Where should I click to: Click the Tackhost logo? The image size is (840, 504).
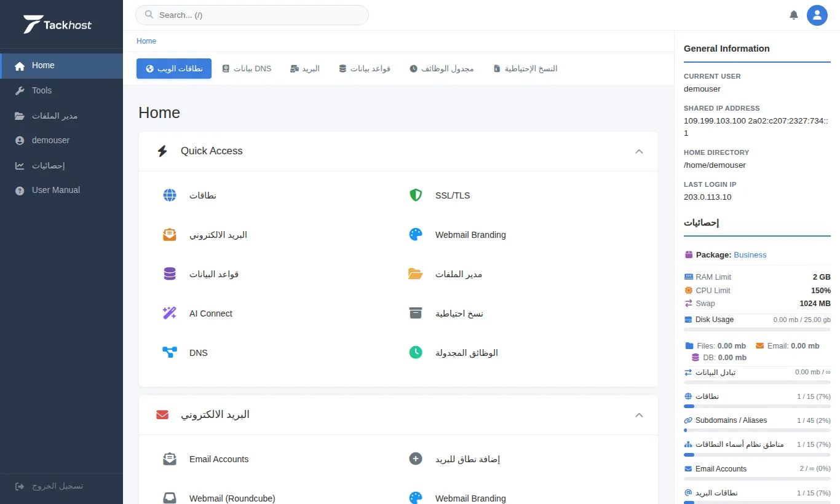[x=57, y=25]
